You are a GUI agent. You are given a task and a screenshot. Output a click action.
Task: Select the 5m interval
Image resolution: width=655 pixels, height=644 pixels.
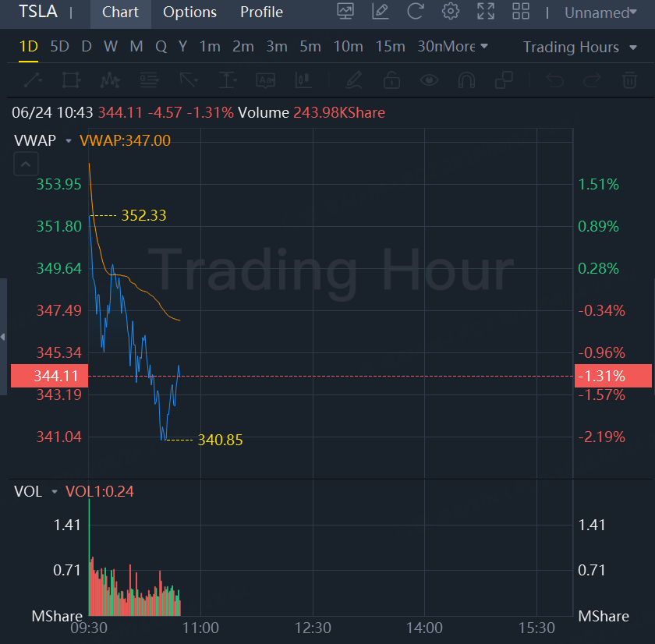coord(310,46)
